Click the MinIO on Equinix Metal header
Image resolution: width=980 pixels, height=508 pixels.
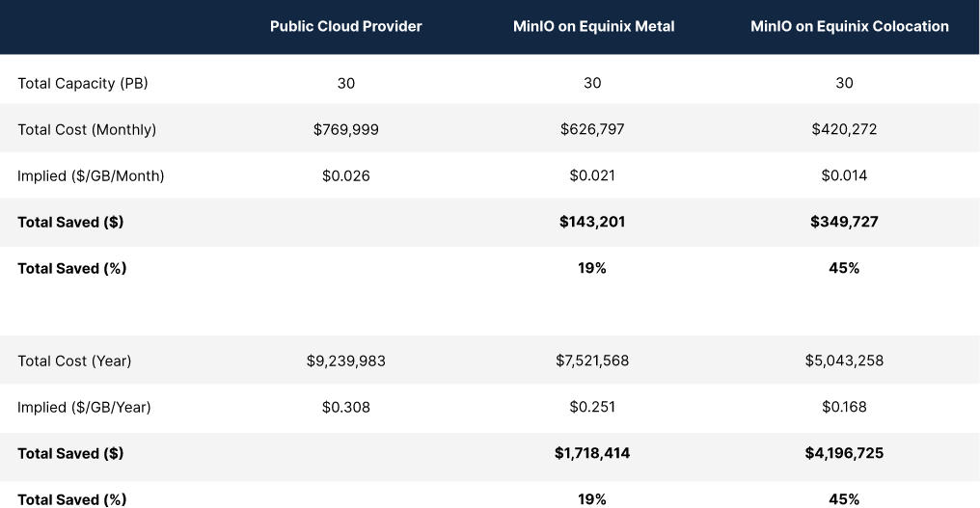point(593,27)
